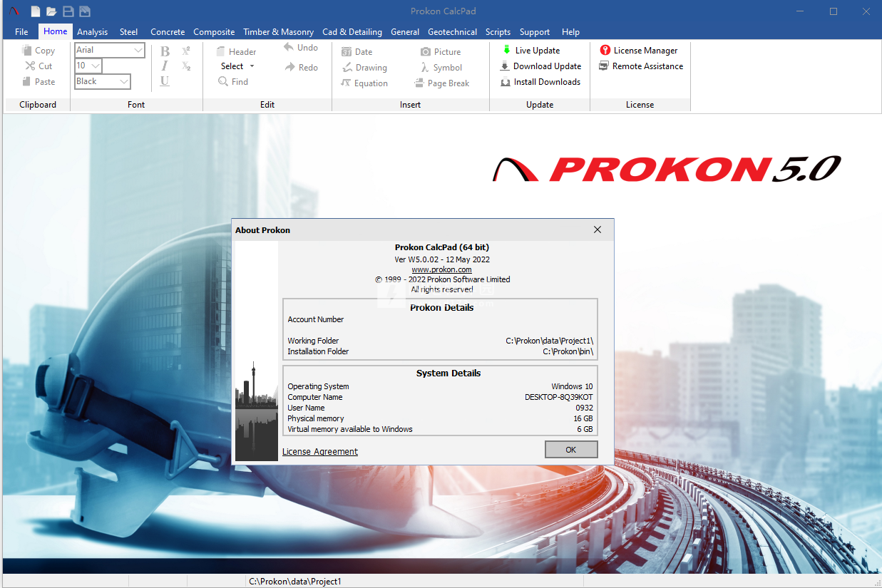
Task: Toggle Bold formatting button
Action: tap(165, 51)
